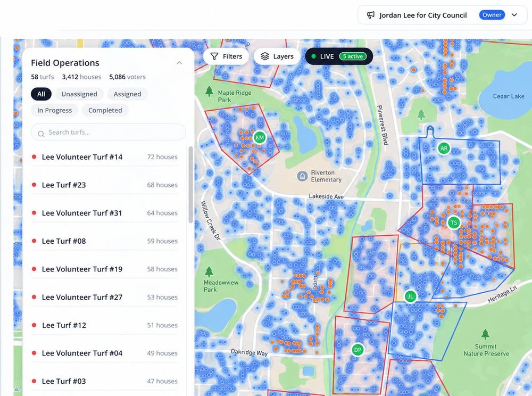Click the 5 active badge
Screen dimensions: 532x396
[353, 56]
